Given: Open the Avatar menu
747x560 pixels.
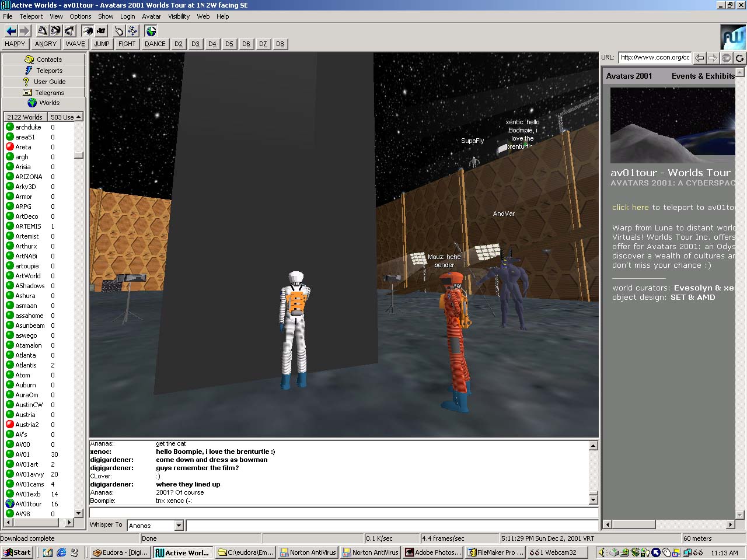Looking at the screenshot, I should (x=152, y=16).
